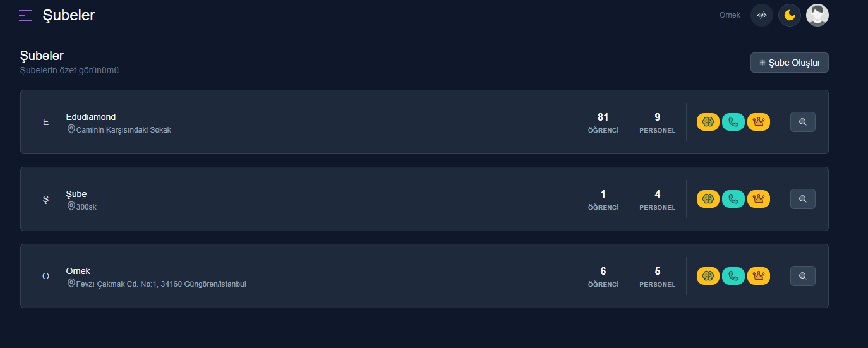This screenshot has width=868, height=348.
Task: Click the crown icon for Edudiamond
Action: click(759, 122)
